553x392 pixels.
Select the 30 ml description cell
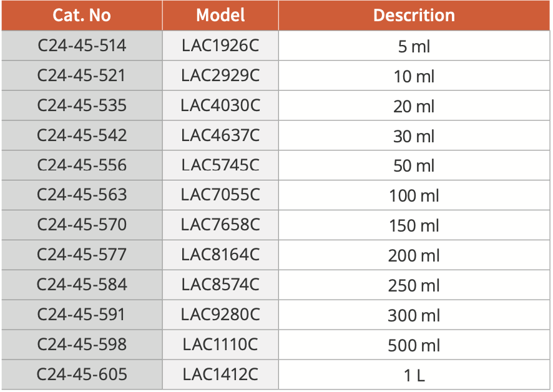click(x=414, y=136)
